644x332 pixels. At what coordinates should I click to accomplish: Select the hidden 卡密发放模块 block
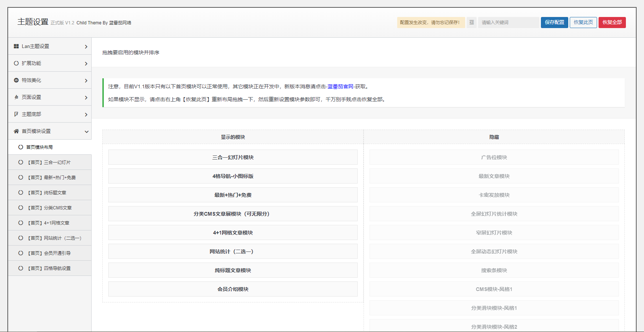[x=494, y=195]
